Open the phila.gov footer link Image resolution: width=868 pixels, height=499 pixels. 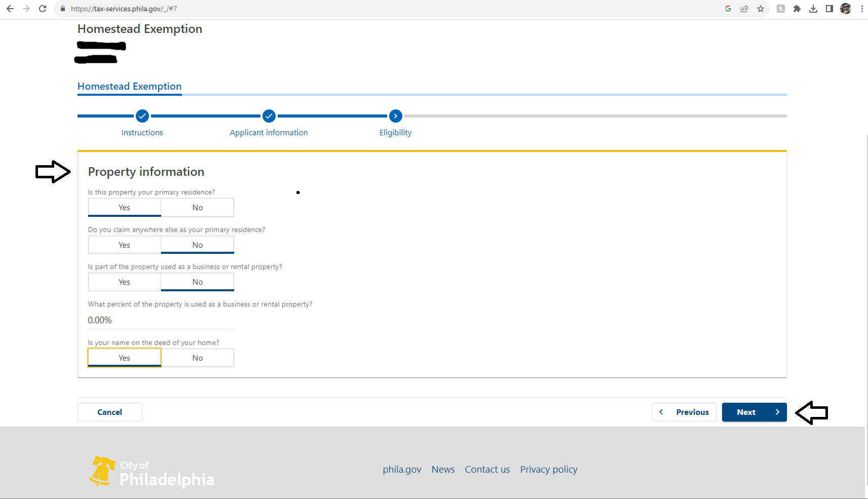[x=402, y=470]
